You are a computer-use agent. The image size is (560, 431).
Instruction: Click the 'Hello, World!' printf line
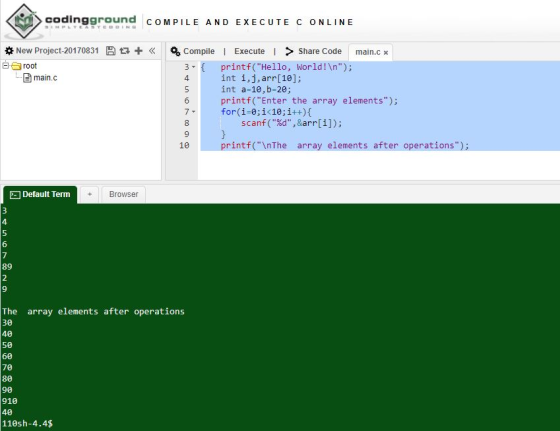pos(286,67)
